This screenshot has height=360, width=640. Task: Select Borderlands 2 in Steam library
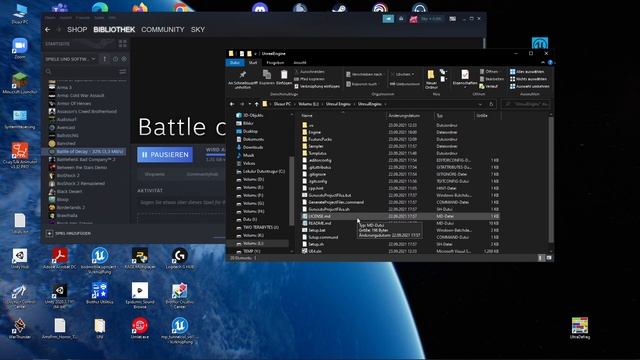[x=71, y=208]
